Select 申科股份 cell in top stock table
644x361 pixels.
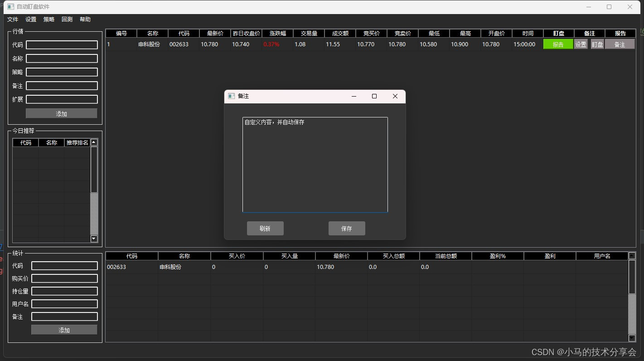click(153, 44)
